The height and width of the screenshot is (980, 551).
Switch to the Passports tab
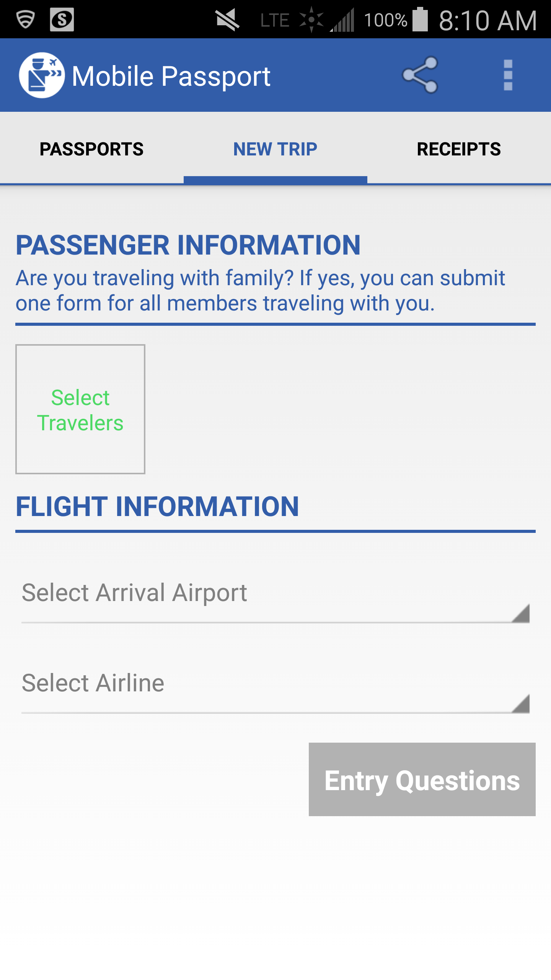[x=92, y=149]
